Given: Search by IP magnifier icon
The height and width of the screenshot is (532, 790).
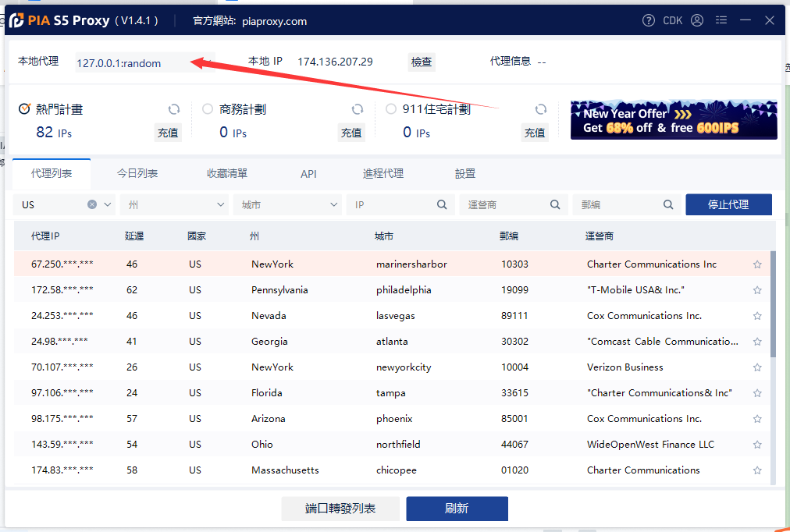Looking at the screenshot, I should [x=442, y=204].
